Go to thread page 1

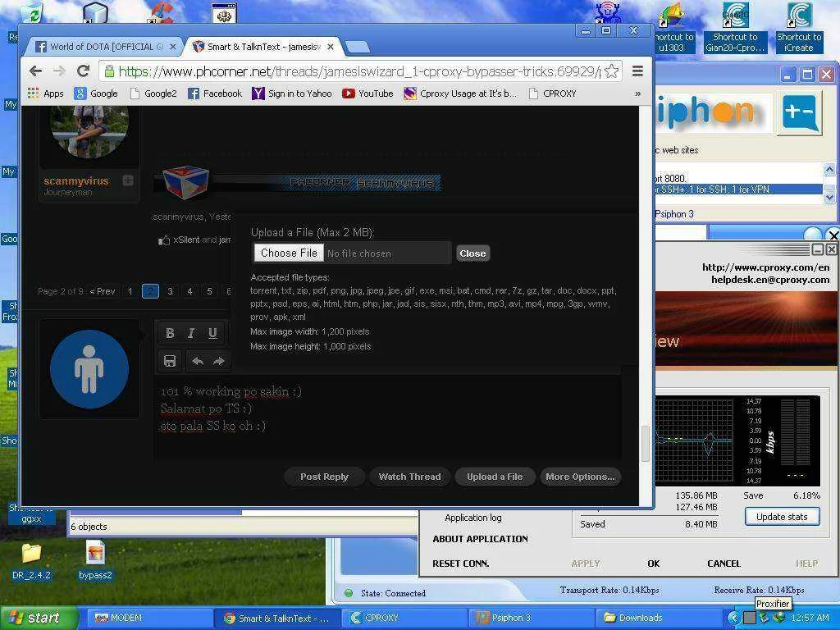130,291
